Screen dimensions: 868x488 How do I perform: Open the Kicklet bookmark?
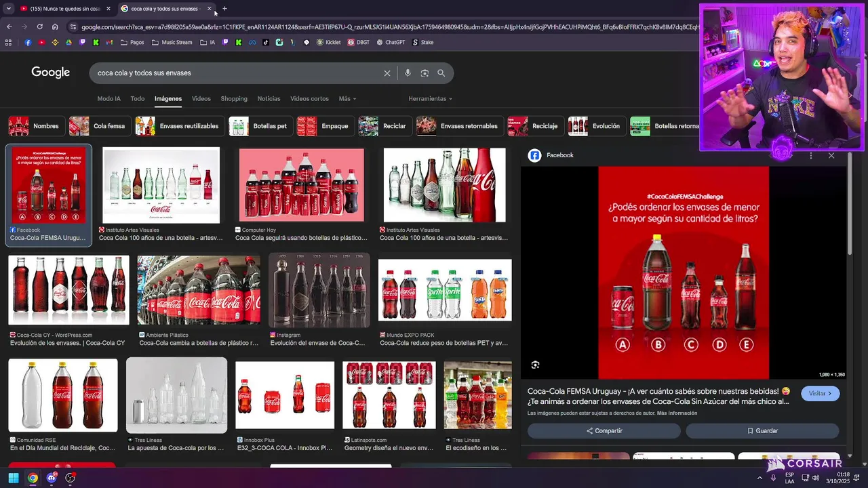328,42
